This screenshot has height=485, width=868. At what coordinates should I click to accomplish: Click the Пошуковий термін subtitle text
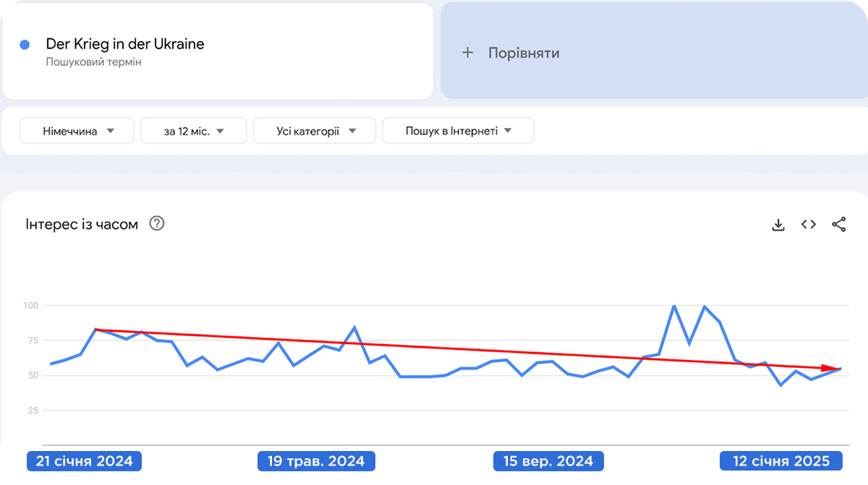click(94, 62)
